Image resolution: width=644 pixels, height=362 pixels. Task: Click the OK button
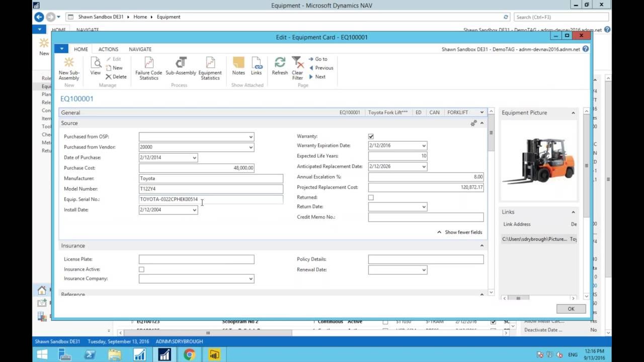tap(571, 309)
